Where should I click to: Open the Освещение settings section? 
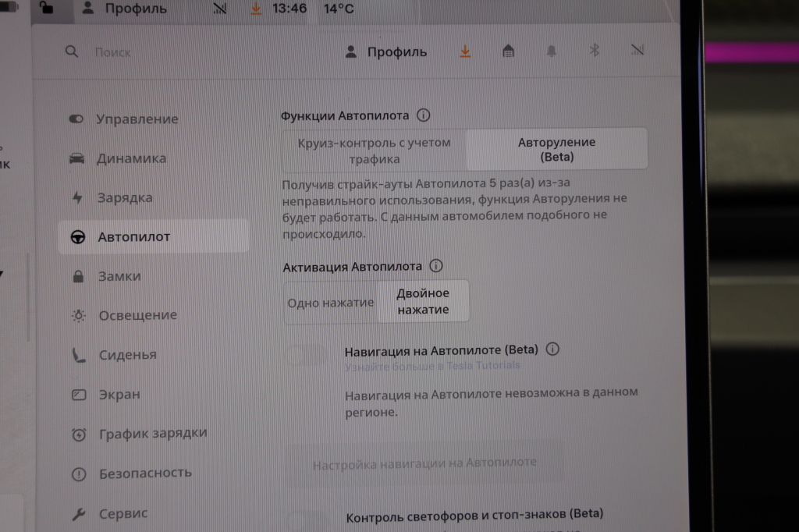137,315
